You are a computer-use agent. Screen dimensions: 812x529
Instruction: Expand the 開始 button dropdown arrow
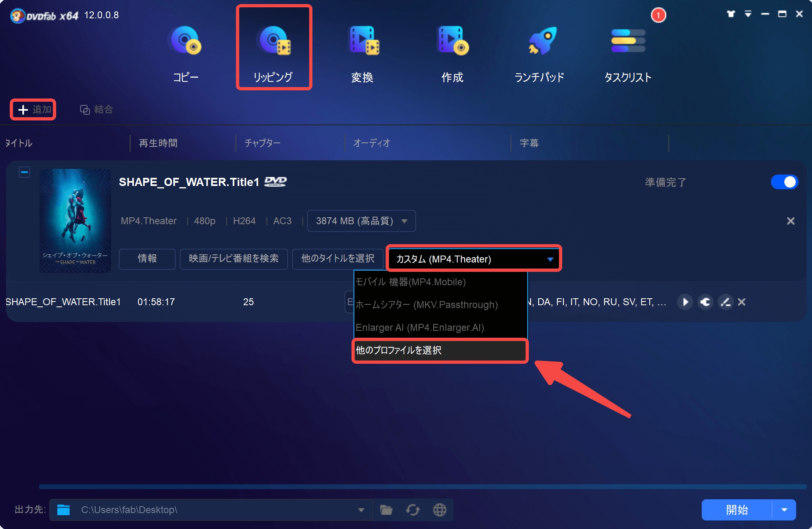pos(784,510)
